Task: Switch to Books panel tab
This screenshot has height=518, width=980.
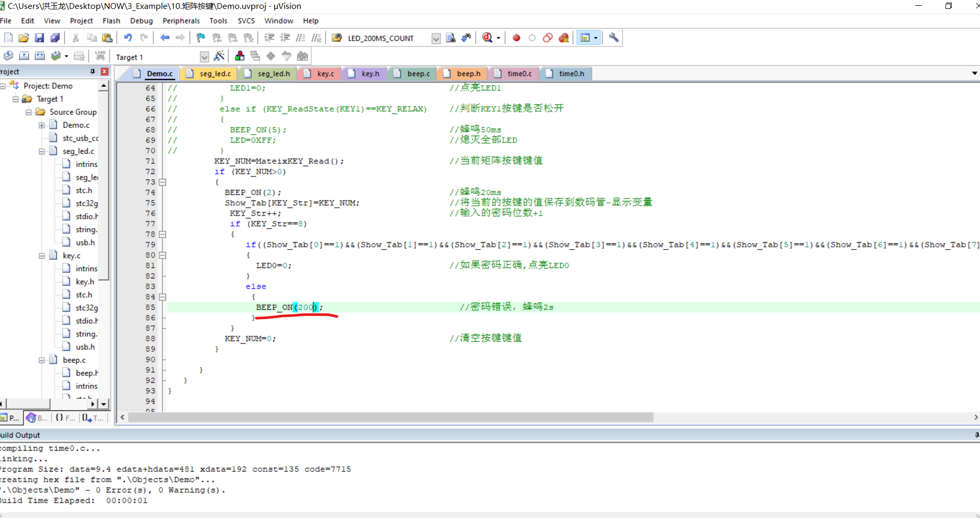Action: click(x=36, y=418)
